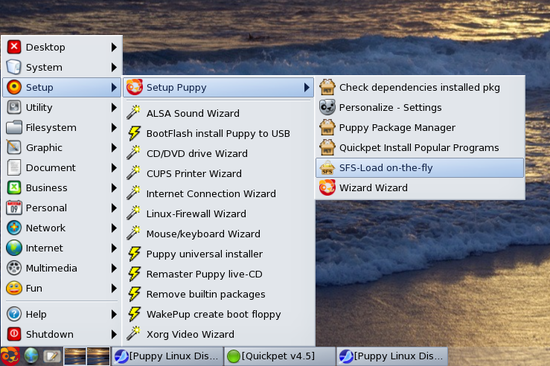Image resolution: width=550 pixels, height=366 pixels.
Task: Click the Help question mark icon
Action: point(14,314)
